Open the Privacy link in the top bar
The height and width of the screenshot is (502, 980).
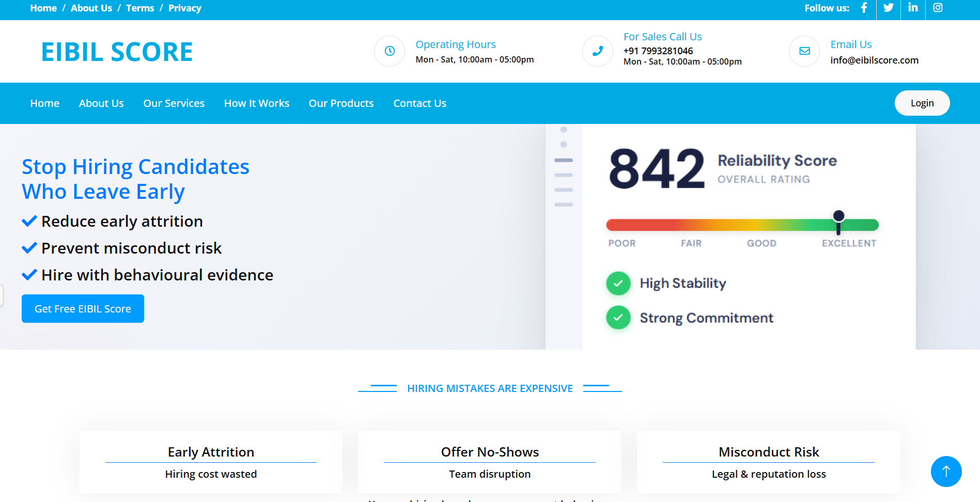tap(184, 8)
